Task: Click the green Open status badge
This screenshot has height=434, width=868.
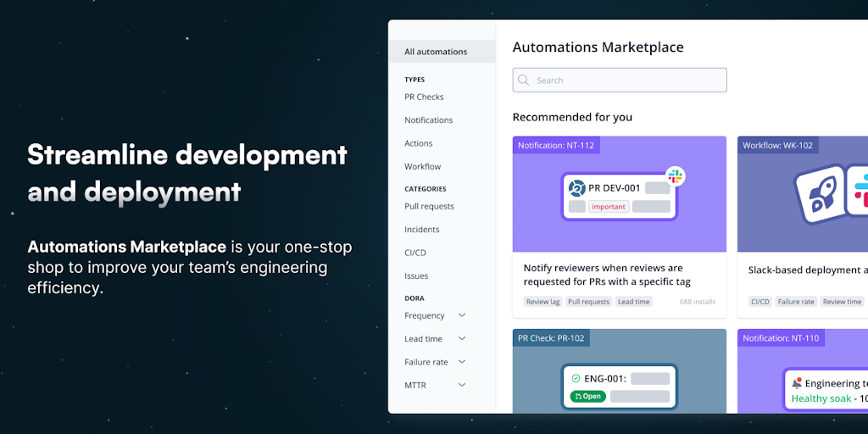Action: (x=587, y=397)
